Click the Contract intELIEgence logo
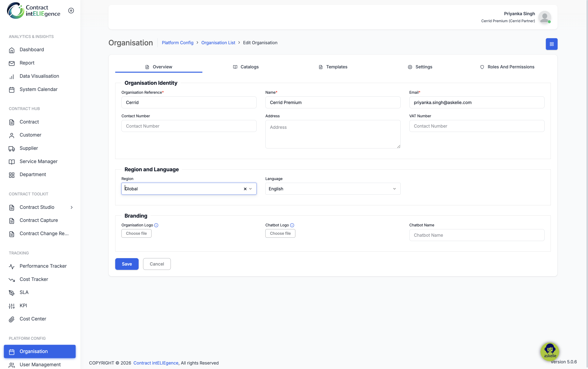Viewport: 588px width, 369px height. (x=34, y=11)
